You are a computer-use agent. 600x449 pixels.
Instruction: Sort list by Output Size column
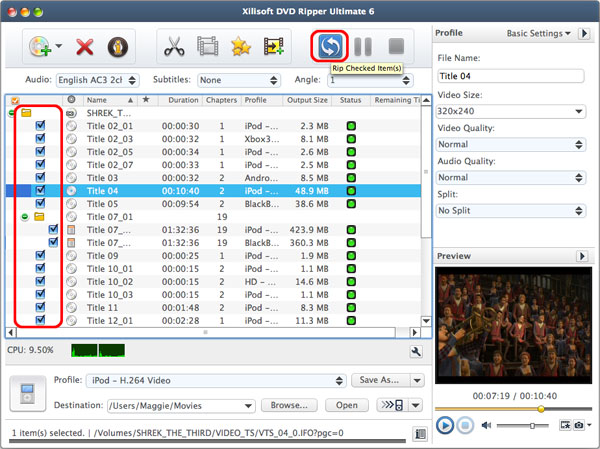(307, 100)
